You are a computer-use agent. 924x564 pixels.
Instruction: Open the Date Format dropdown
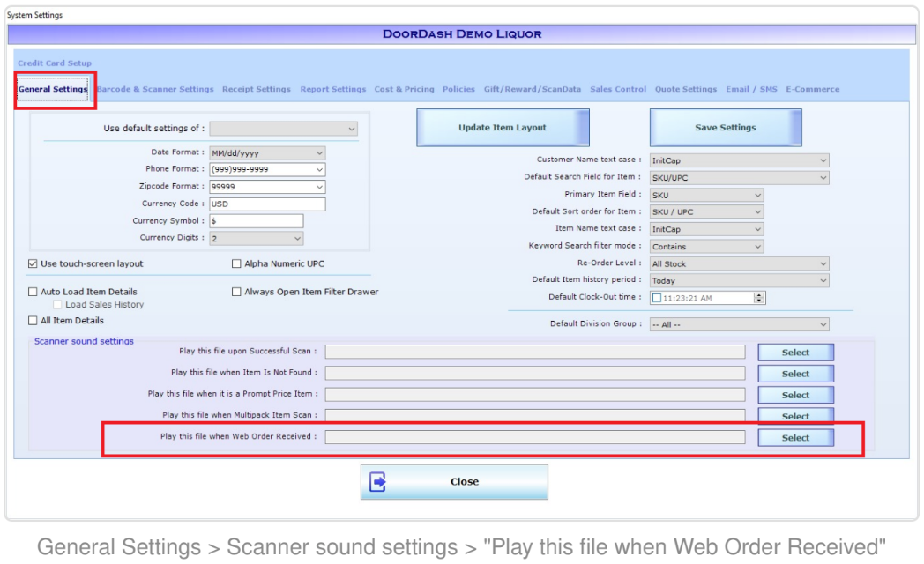(x=267, y=153)
